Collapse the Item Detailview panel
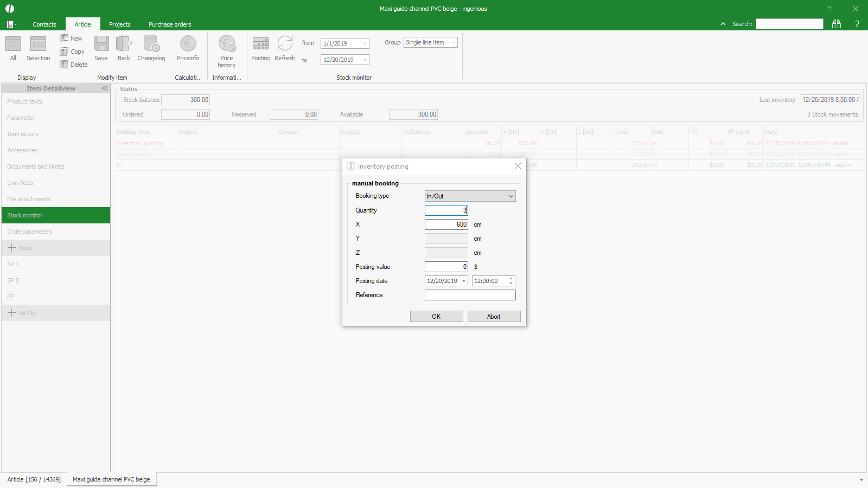The width and height of the screenshot is (868, 488). (x=105, y=88)
